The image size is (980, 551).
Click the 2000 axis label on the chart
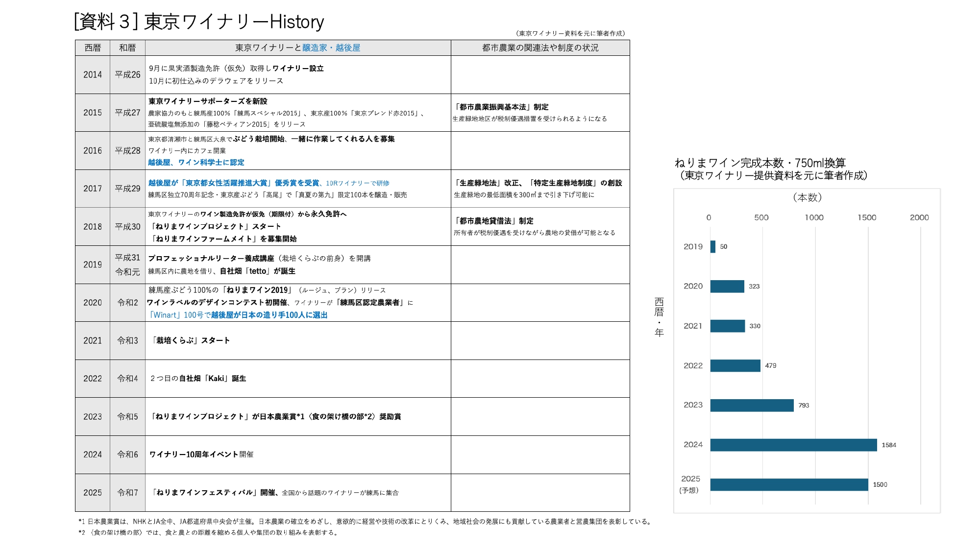tap(919, 217)
